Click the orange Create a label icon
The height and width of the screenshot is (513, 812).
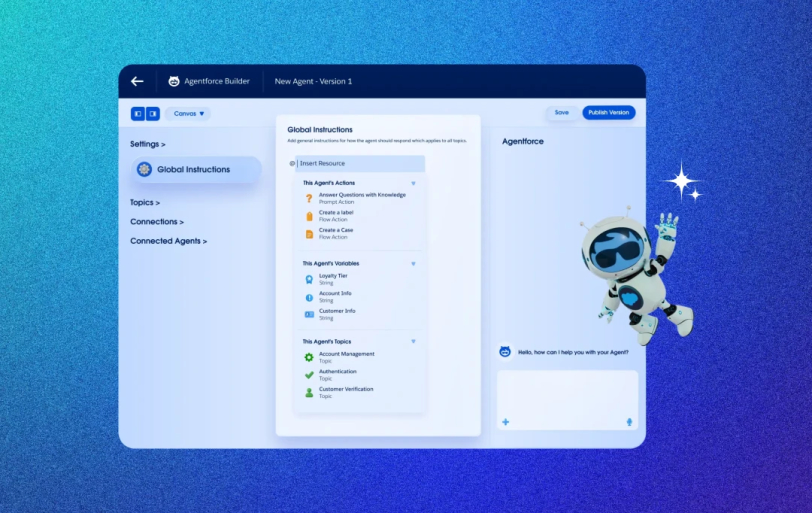pyautogui.click(x=309, y=216)
